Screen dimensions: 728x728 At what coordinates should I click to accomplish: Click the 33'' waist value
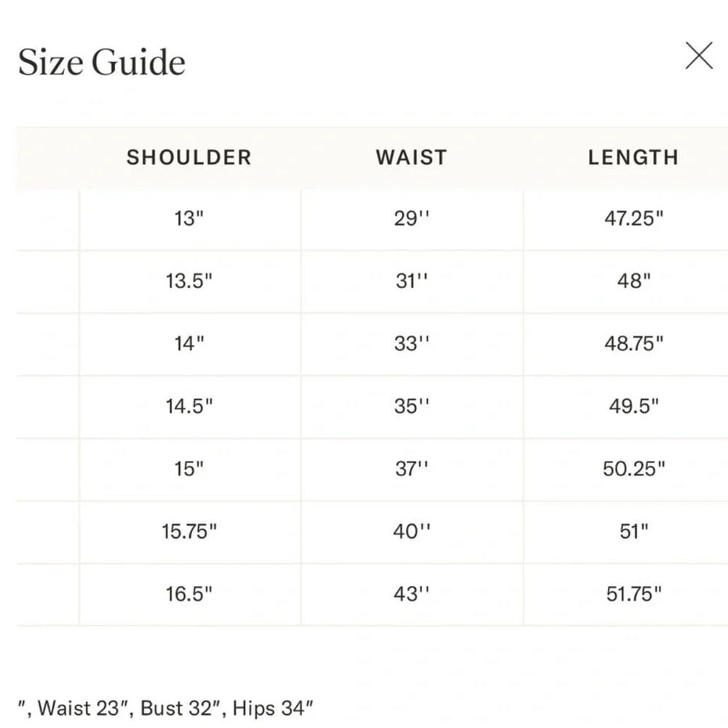(x=412, y=344)
